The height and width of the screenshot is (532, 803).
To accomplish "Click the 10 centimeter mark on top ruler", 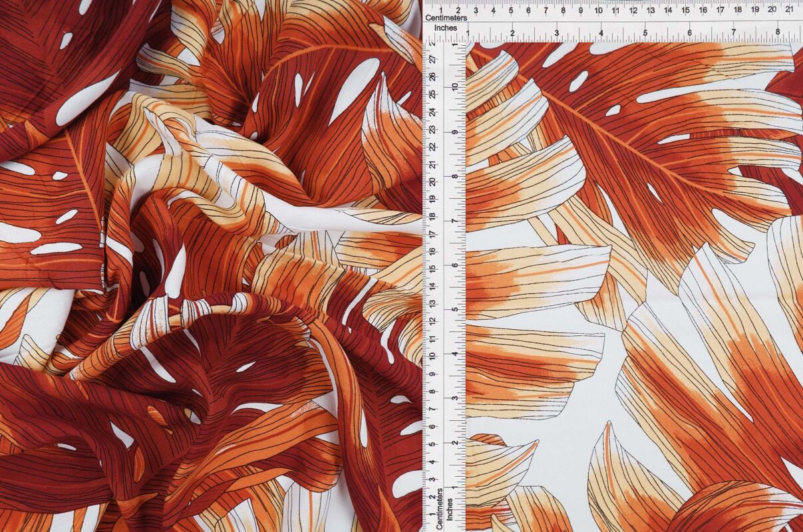I will click(x=598, y=10).
